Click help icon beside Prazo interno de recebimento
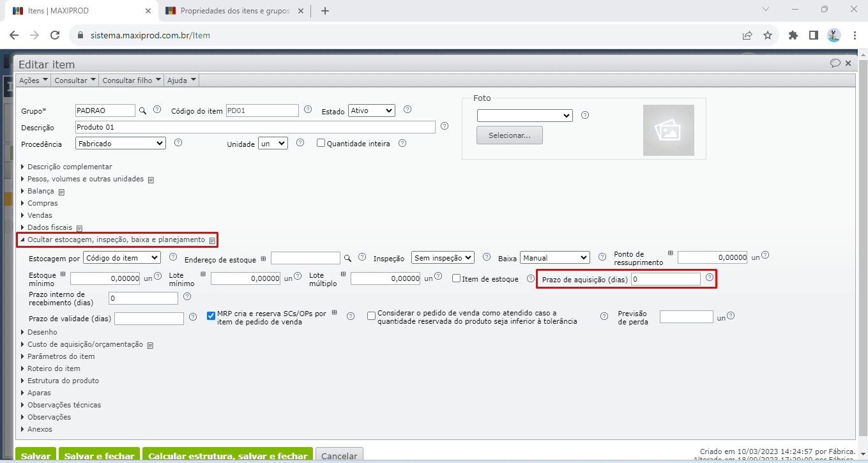The height and width of the screenshot is (463, 868). coord(187,296)
